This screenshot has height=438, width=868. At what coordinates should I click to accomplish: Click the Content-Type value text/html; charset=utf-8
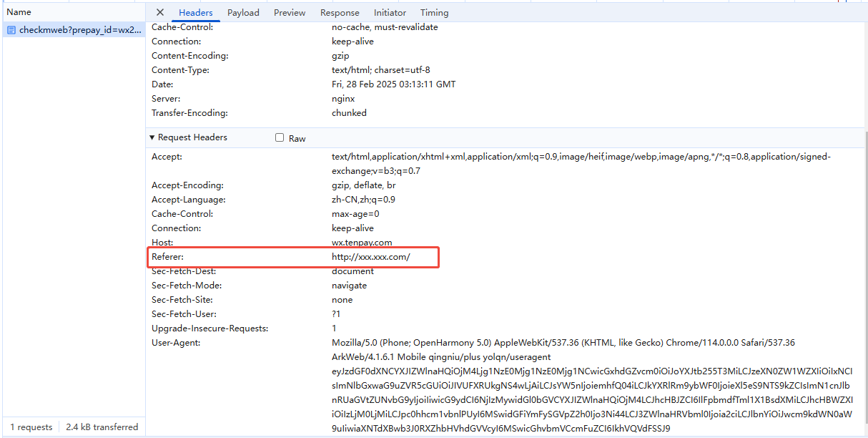pos(380,70)
